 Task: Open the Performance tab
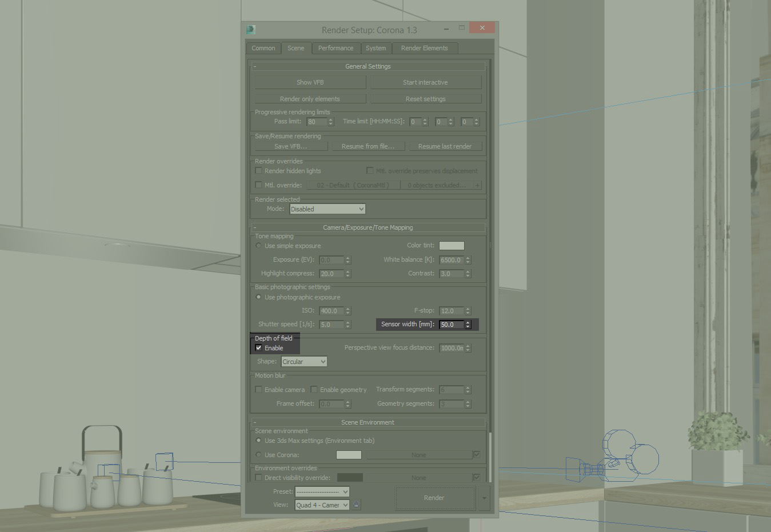point(335,48)
